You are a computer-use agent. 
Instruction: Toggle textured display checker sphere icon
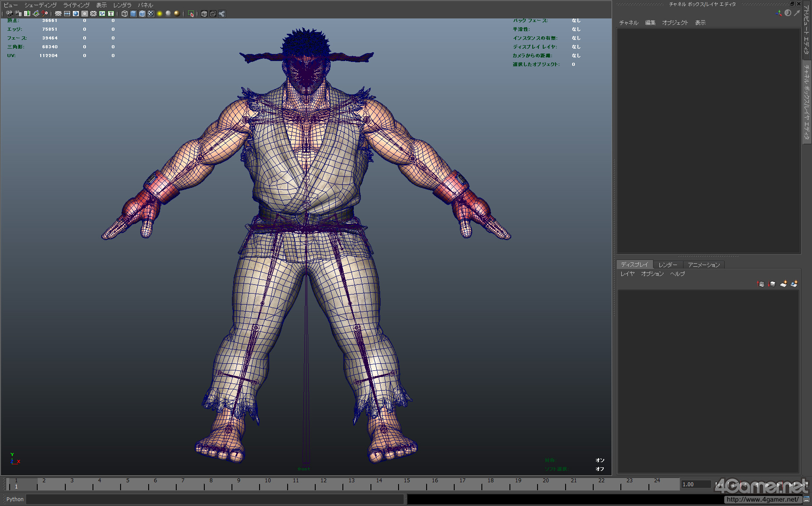pyautogui.click(x=151, y=14)
